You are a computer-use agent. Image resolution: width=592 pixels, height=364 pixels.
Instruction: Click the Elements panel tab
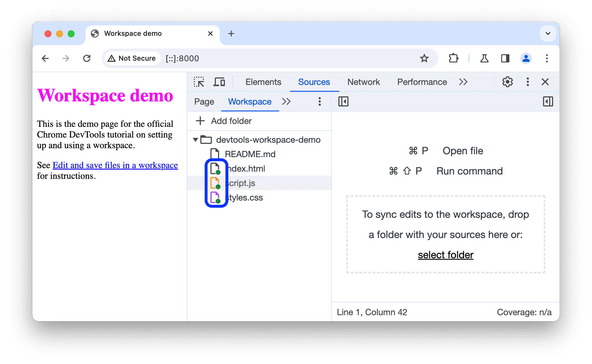(x=262, y=82)
